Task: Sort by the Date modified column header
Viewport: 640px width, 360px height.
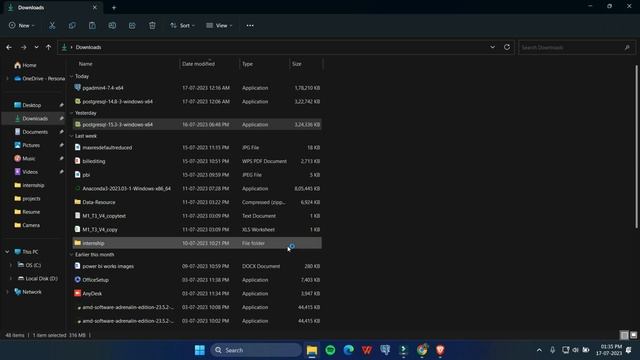Action: [x=209, y=64]
